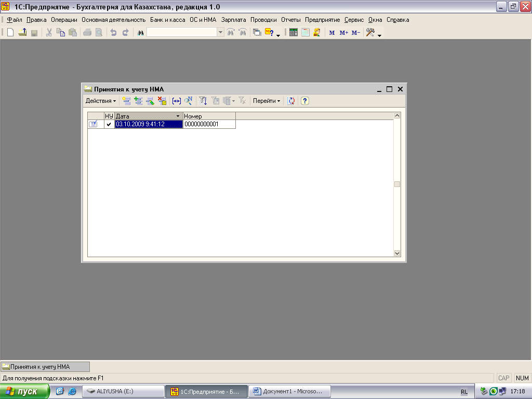Click list scrollbar down arrow
The height and width of the screenshot is (399, 532).
tap(397, 254)
